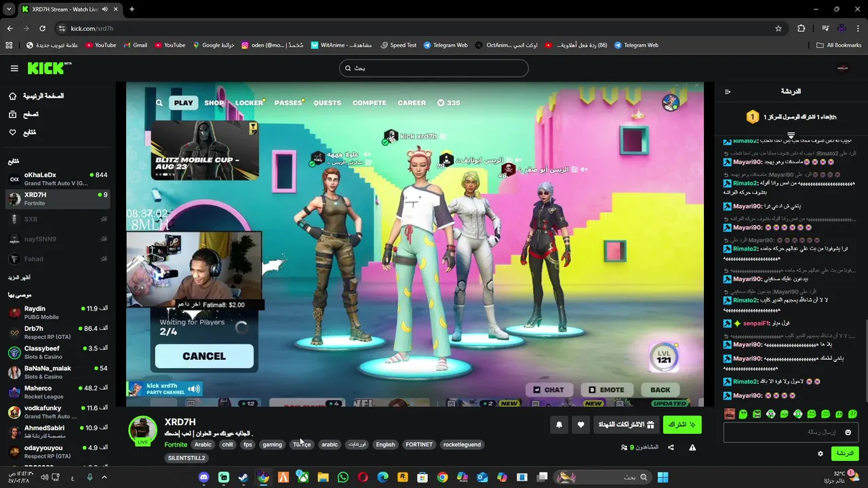Open oKhaLeDx channel in sidebar

pos(58,179)
